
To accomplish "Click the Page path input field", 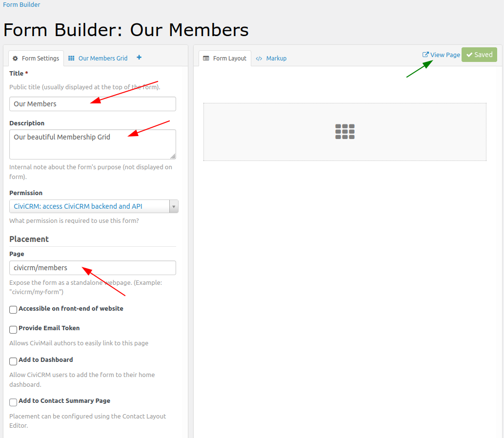I will (93, 268).
